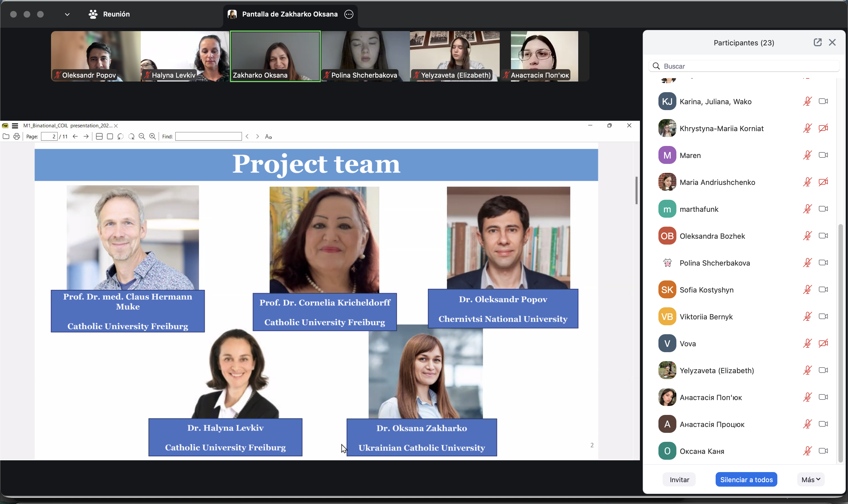Expand the Más dropdown
Image resolution: width=848 pixels, height=504 pixels.
pyautogui.click(x=811, y=480)
